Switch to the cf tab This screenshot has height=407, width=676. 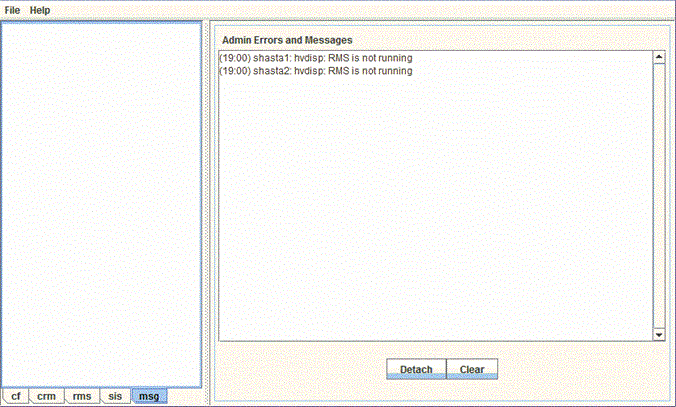[x=15, y=396]
